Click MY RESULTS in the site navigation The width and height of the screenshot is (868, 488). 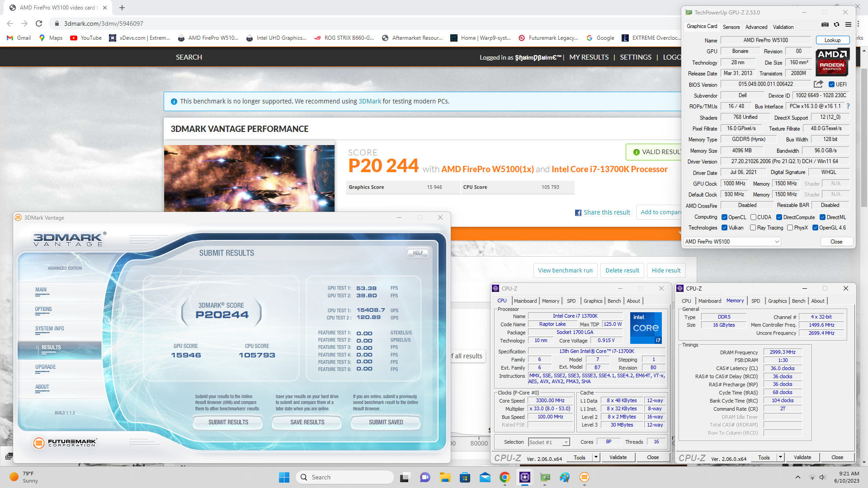[589, 57]
